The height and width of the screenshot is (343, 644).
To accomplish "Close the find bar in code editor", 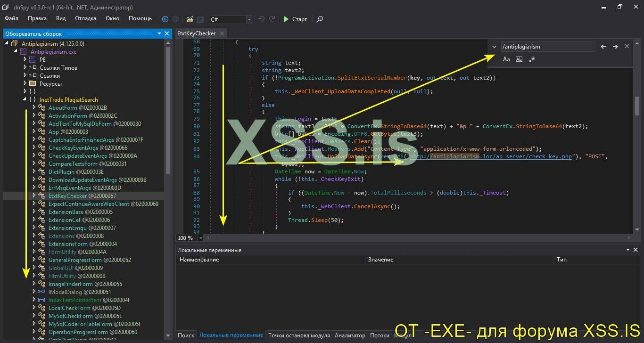I will (627, 47).
